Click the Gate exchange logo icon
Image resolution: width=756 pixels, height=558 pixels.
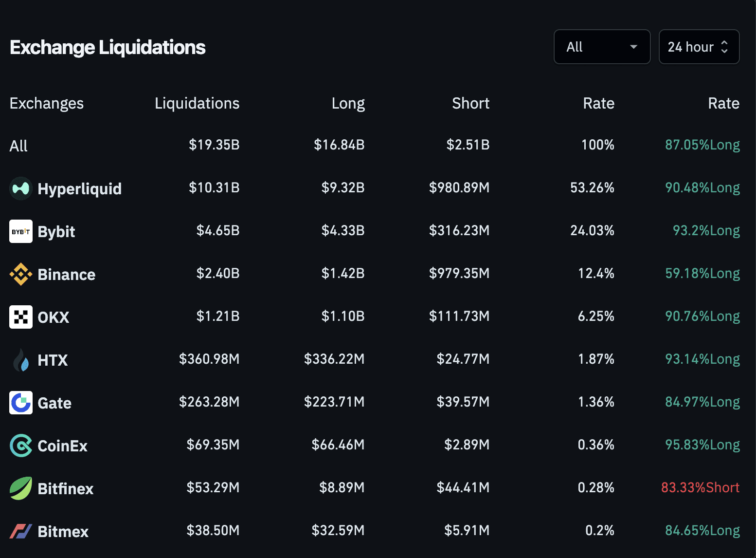tap(21, 403)
